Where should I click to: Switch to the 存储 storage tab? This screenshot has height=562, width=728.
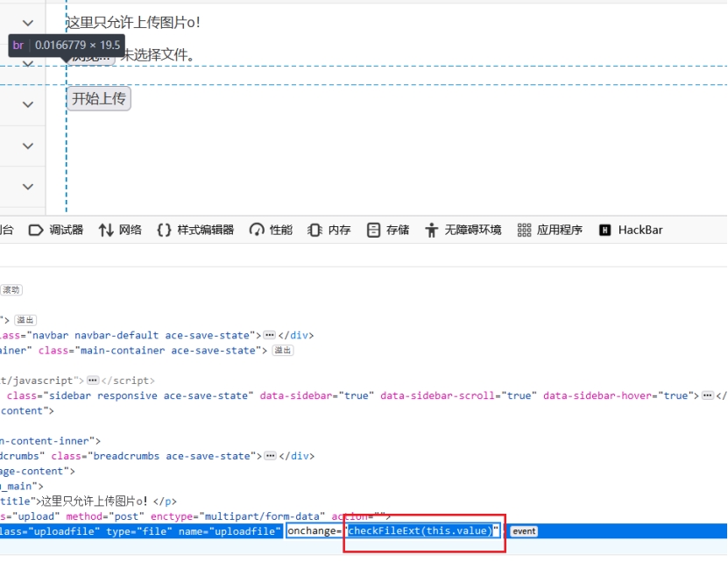388,230
